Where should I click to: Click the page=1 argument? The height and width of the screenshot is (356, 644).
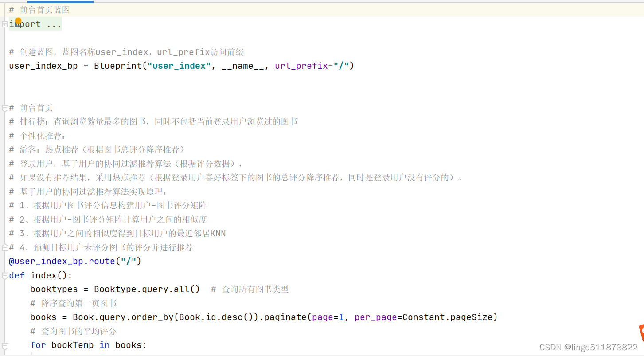point(328,317)
